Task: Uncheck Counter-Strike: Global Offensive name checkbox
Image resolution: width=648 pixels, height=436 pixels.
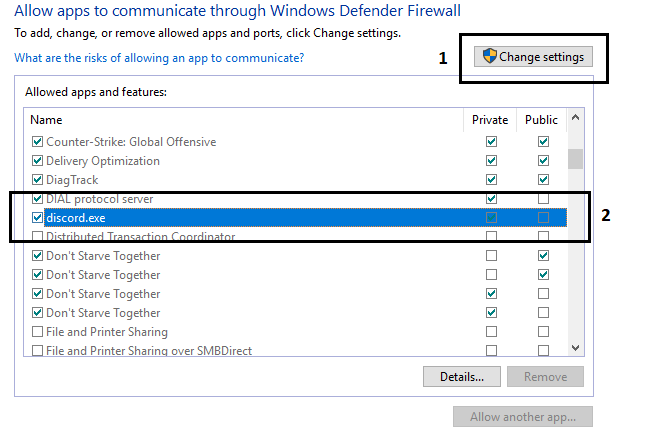Action: 37,142
